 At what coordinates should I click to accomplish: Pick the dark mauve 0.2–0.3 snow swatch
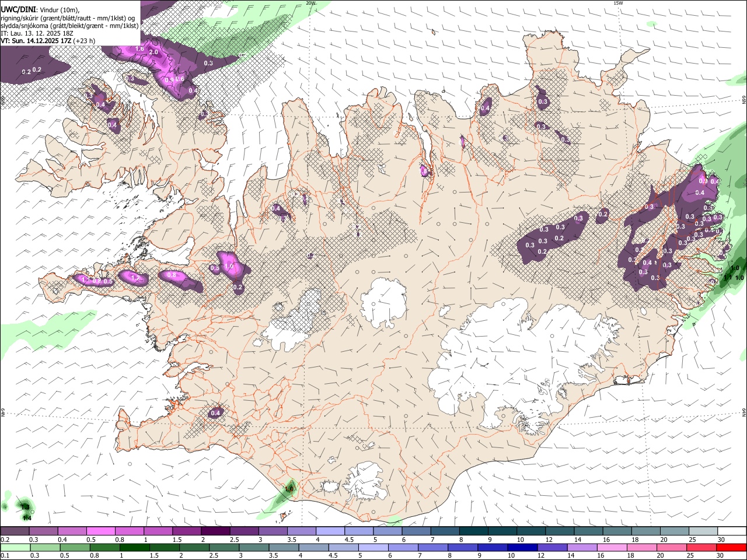[15, 531]
